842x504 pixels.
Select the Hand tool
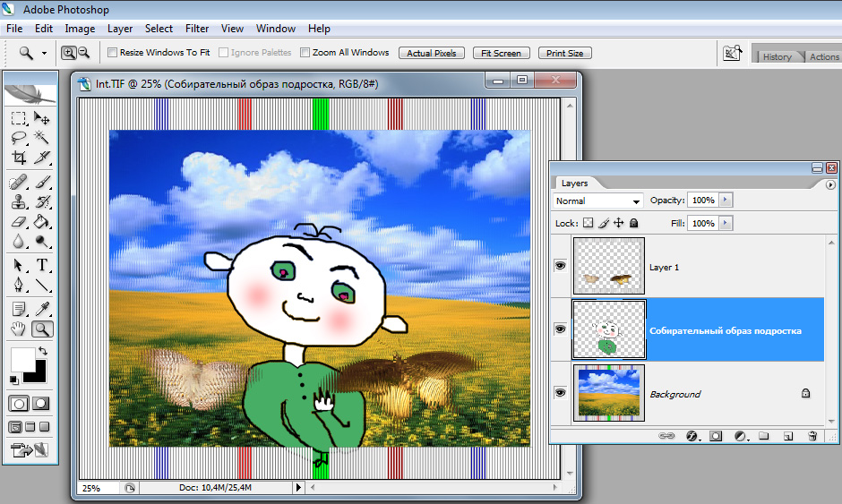tap(18, 329)
